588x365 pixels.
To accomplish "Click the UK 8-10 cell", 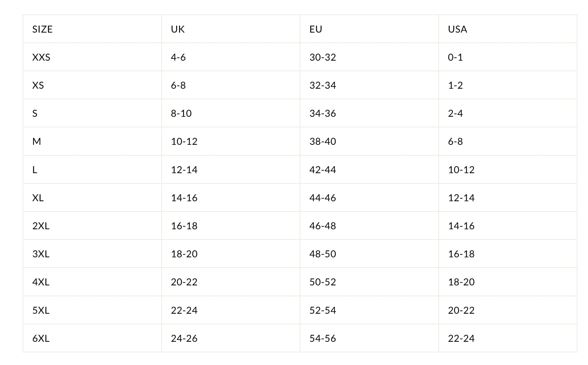I will (x=181, y=113).
